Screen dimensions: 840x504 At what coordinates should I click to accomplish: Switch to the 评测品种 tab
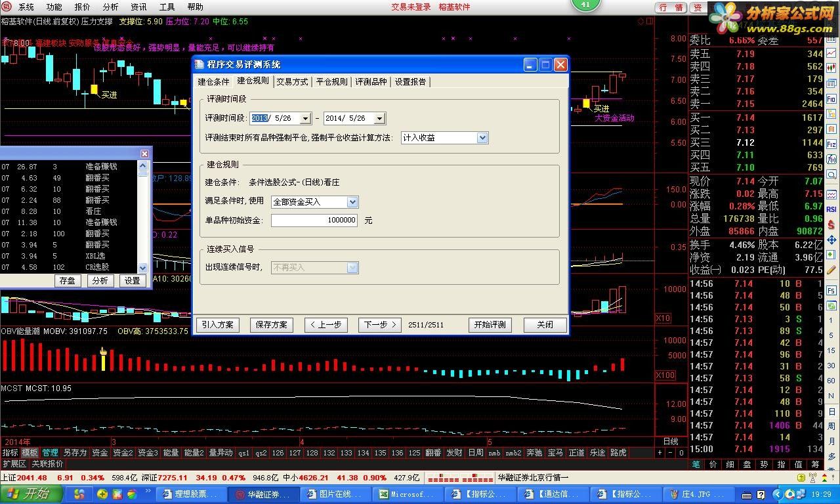(x=371, y=82)
